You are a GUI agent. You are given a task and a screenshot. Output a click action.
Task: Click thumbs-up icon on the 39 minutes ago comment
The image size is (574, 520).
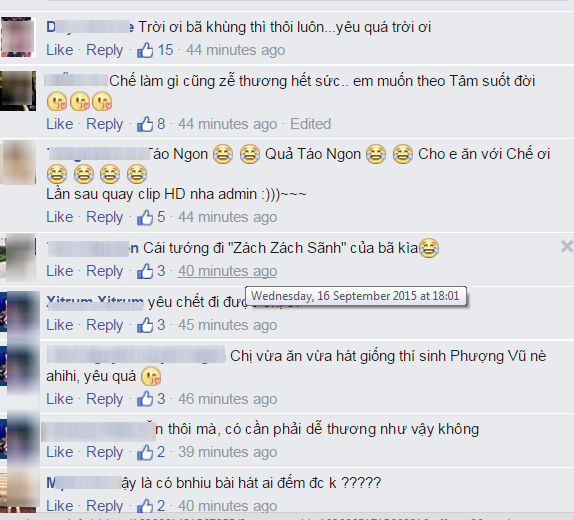click(145, 452)
